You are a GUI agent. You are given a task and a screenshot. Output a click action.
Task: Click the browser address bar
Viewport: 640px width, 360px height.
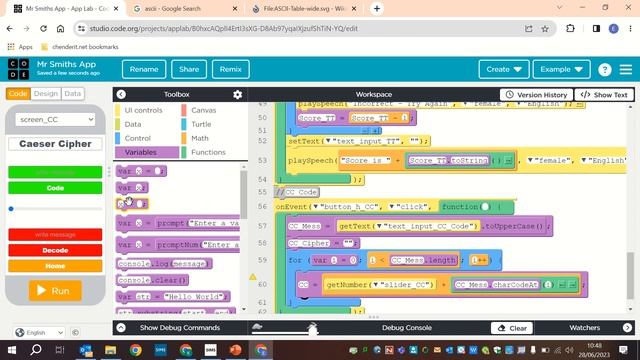[x=302, y=29]
